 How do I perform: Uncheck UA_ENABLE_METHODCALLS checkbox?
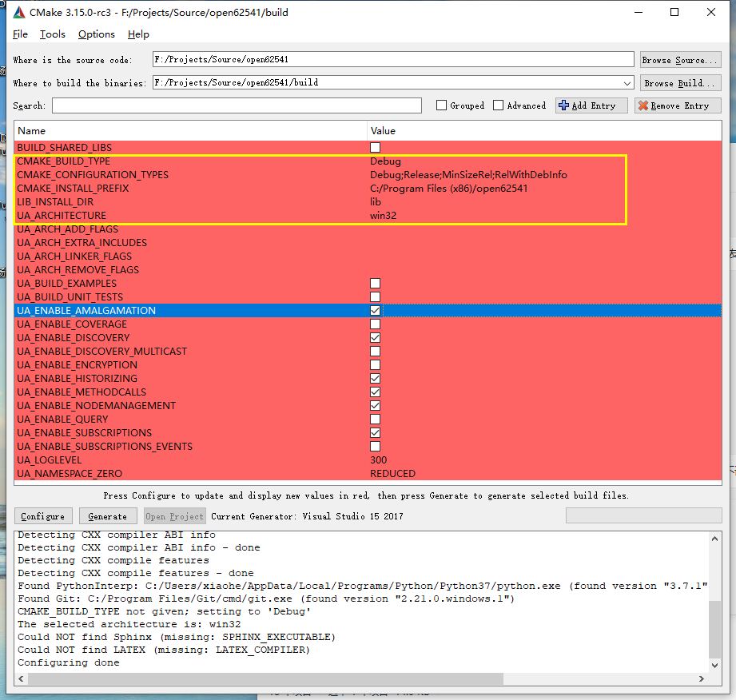(x=375, y=392)
